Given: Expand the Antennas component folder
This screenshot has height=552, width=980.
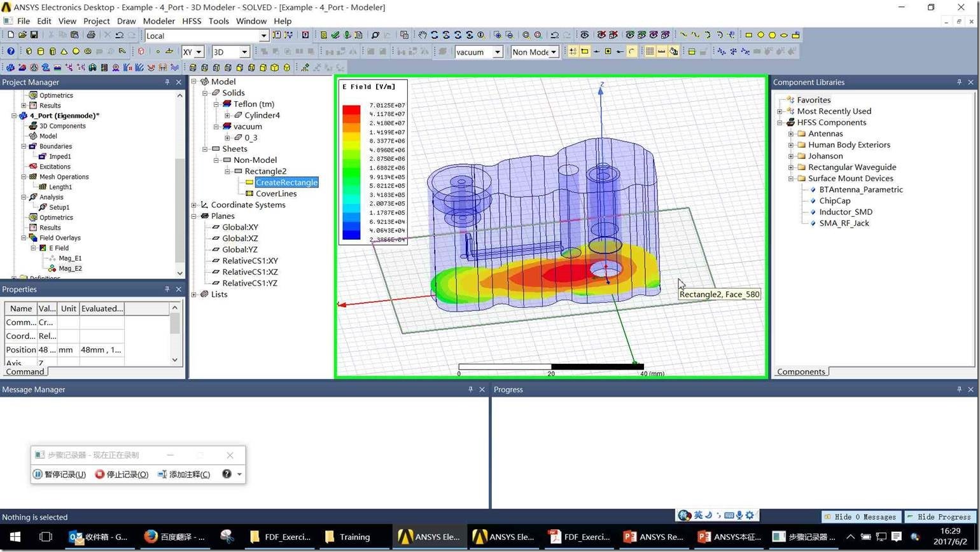Looking at the screenshot, I should point(790,134).
